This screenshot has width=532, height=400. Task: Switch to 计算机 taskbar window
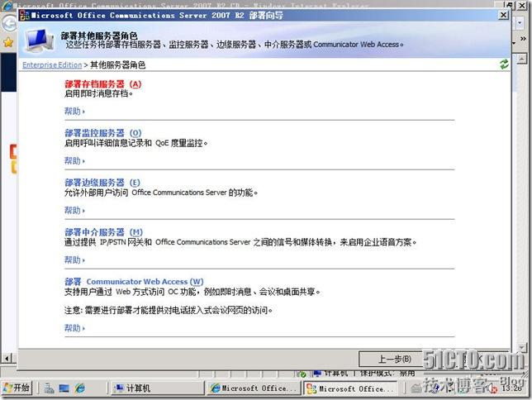157,388
